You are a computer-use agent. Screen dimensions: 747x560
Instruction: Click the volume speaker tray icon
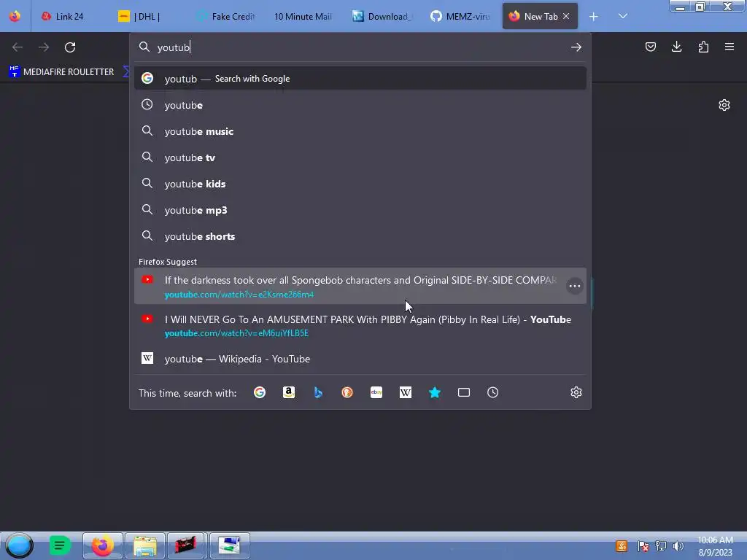tap(678, 546)
